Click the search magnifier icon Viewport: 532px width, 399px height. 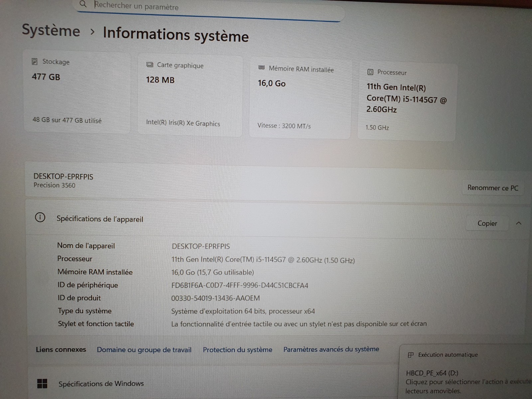pos(83,4)
